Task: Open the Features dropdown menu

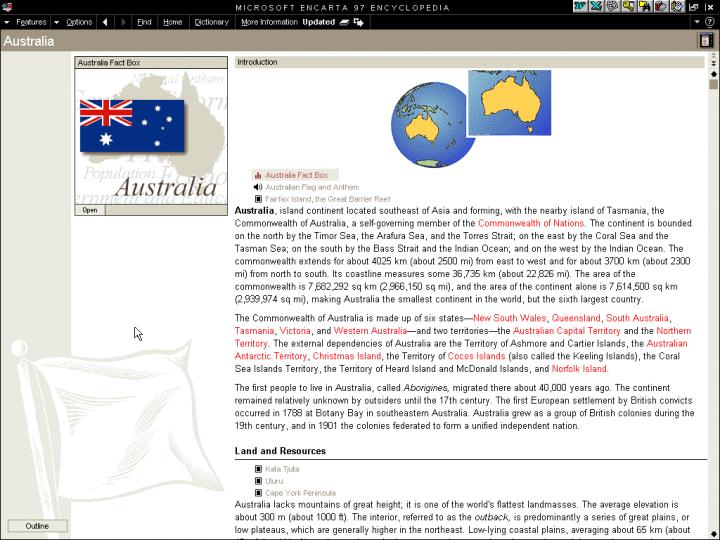Action: pyautogui.click(x=25, y=22)
